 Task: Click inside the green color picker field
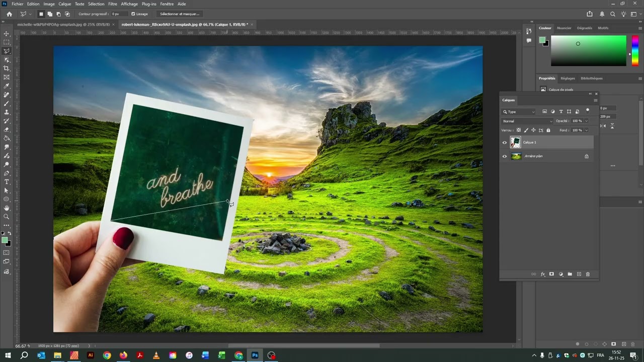click(x=588, y=50)
